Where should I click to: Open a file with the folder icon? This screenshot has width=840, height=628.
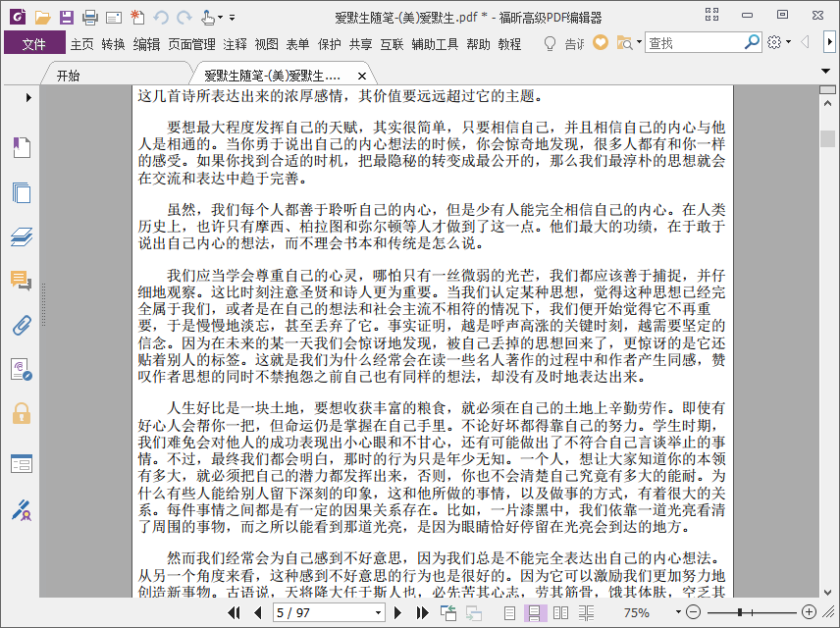pos(42,18)
